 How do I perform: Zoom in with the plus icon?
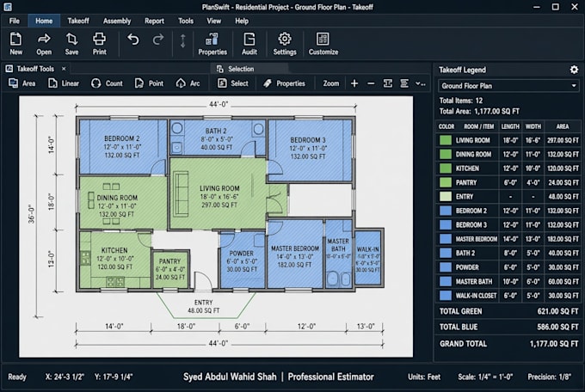click(x=354, y=83)
